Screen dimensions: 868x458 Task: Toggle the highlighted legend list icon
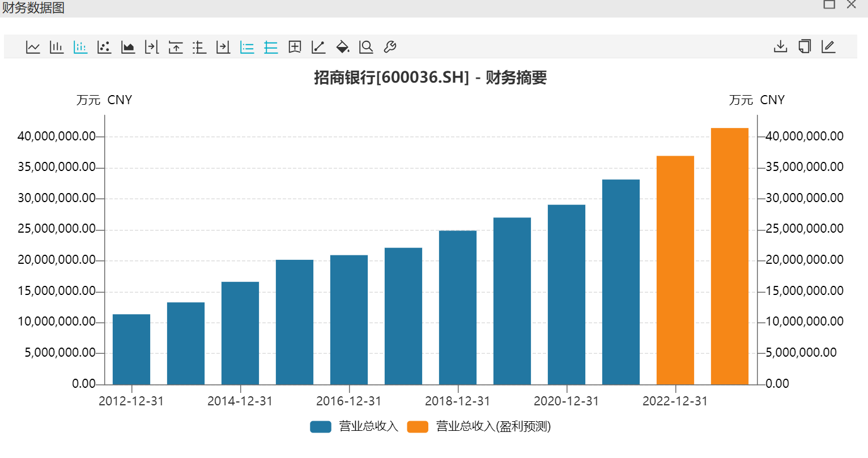[x=247, y=47]
